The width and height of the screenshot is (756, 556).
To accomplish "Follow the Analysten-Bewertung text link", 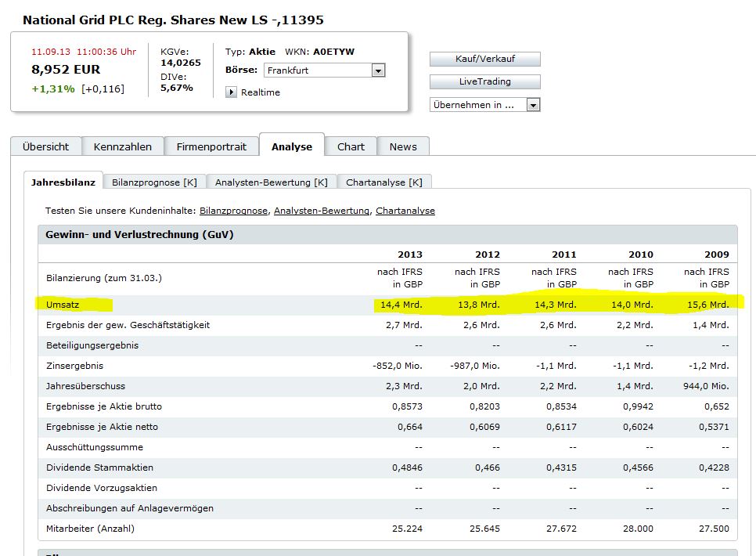I will click(x=321, y=211).
